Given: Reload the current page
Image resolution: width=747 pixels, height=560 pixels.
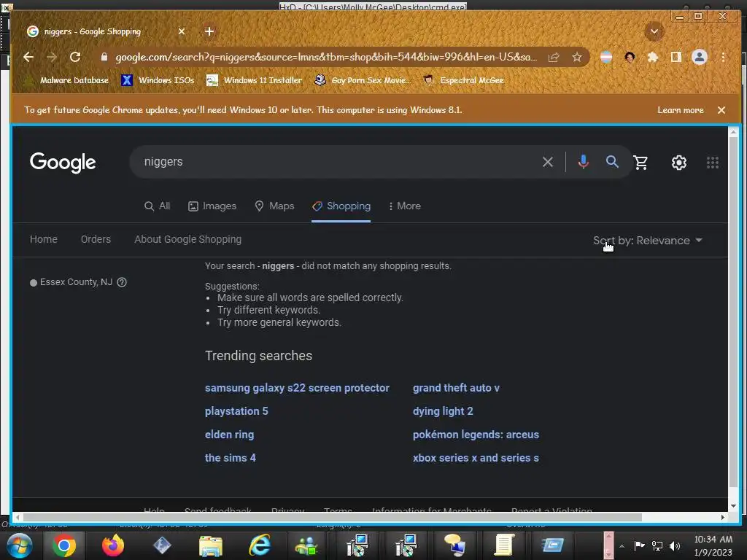Looking at the screenshot, I should click(75, 57).
